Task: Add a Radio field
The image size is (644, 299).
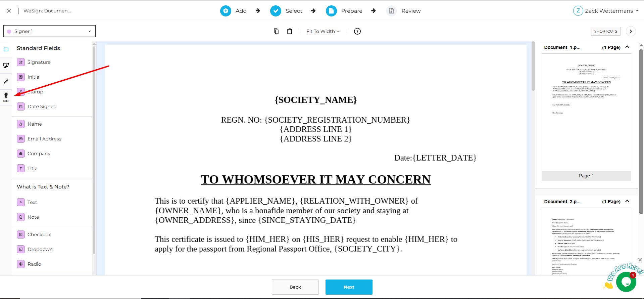Action: coord(34,264)
